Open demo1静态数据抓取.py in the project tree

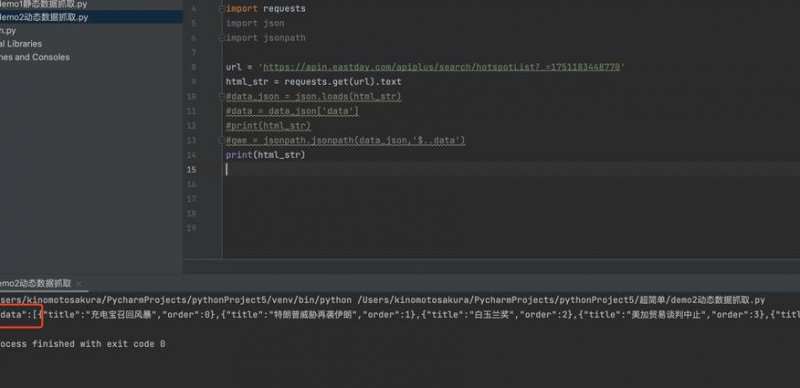pos(43,4)
